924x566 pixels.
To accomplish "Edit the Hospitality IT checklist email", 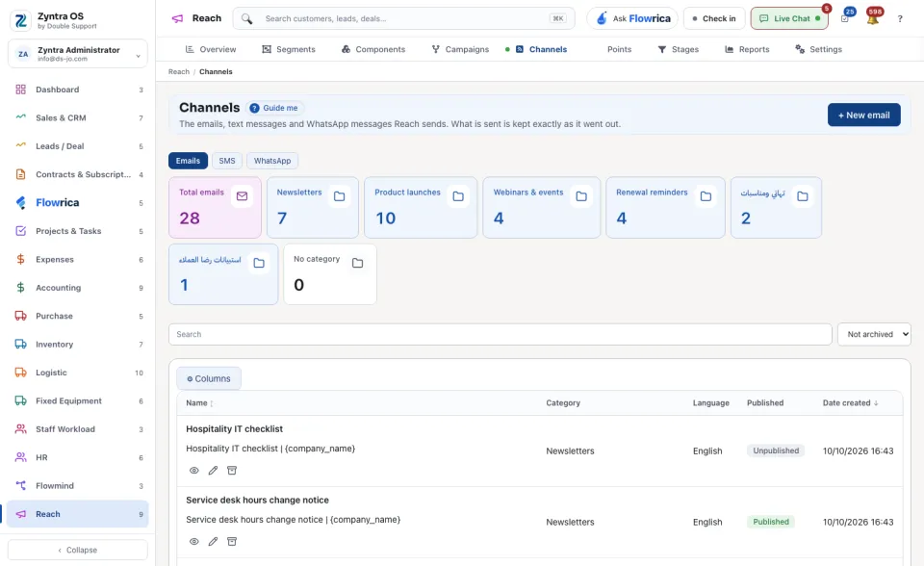I will point(213,471).
